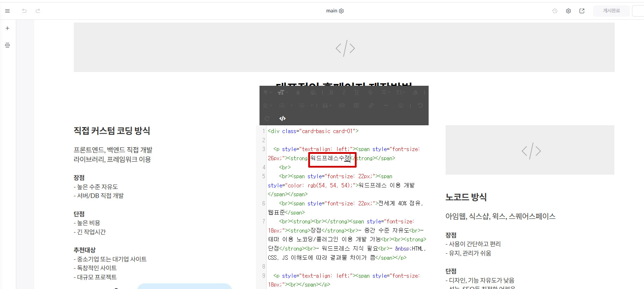Click 유지, 관리가 쉬움 line

[x=468, y=253]
